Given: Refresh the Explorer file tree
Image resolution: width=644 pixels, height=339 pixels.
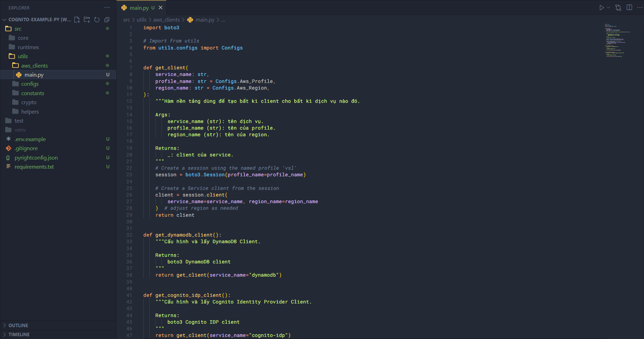Looking at the screenshot, I should [x=97, y=20].
